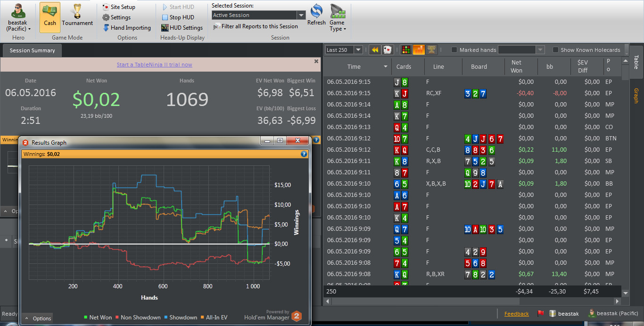Open the Settings gear option
The image size is (644, 326).
[116, 17]
